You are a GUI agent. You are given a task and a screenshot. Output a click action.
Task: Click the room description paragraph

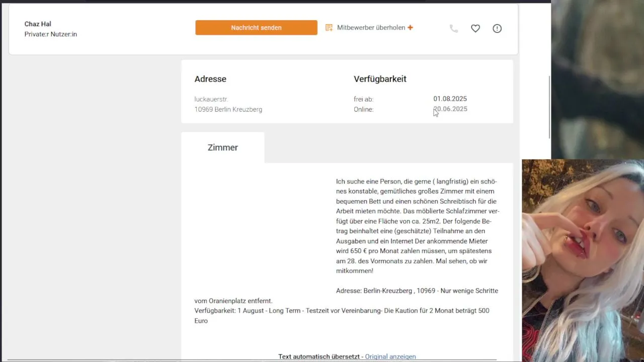[x=418, y=226]
